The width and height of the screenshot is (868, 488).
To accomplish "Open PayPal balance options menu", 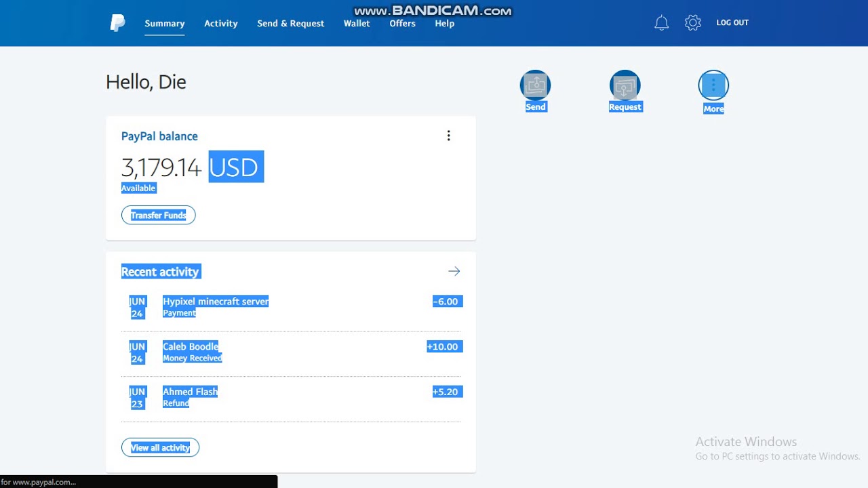I will tap(448, 136).
